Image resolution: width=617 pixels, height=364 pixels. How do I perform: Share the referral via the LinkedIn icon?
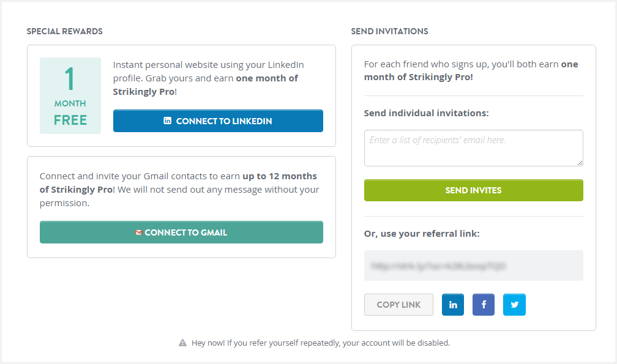(453, 305)
